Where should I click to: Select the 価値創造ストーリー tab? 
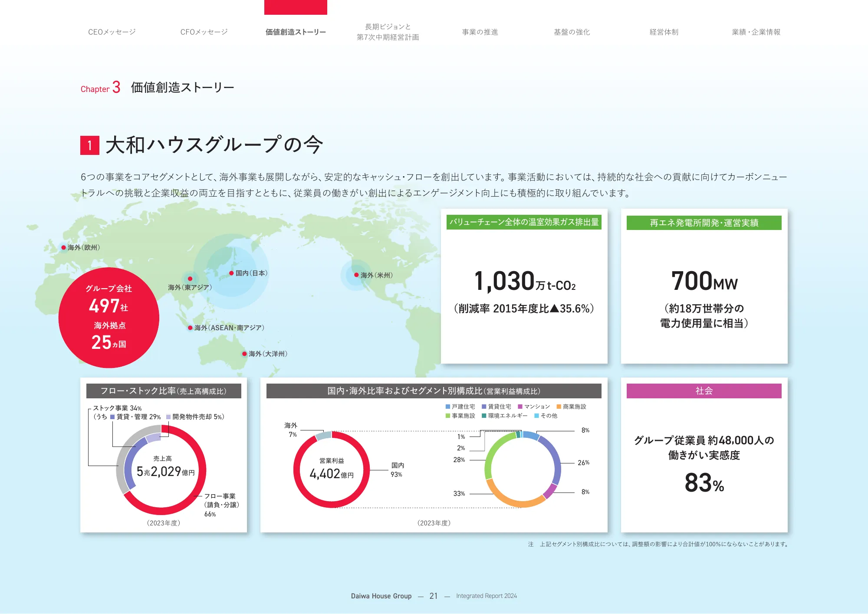coord(296,32)
